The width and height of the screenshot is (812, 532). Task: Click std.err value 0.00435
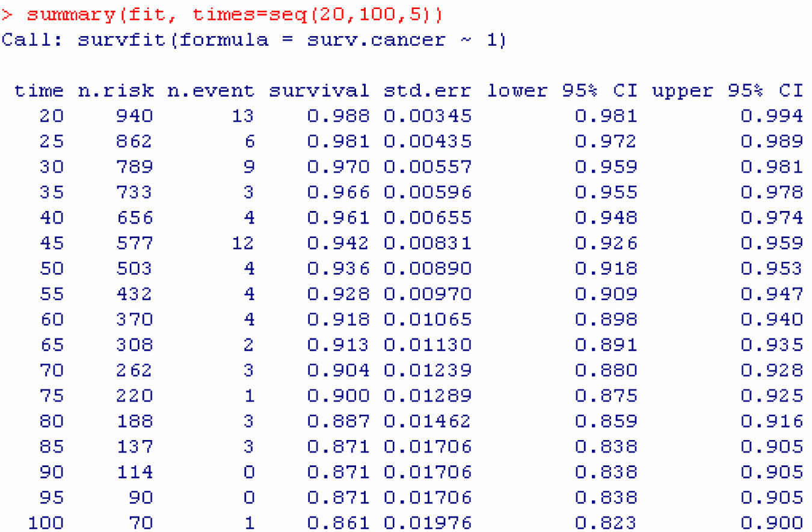pyautogui.click(x=428, y=142)
